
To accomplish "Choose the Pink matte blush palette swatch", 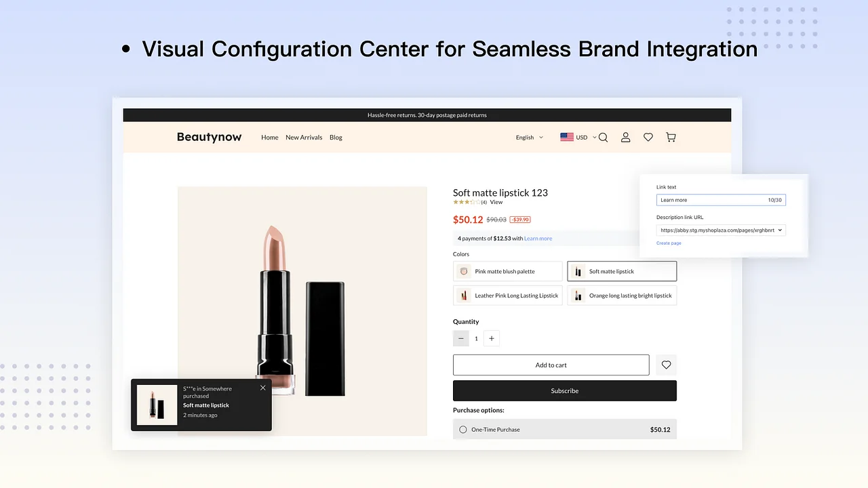I will (507, 270).
